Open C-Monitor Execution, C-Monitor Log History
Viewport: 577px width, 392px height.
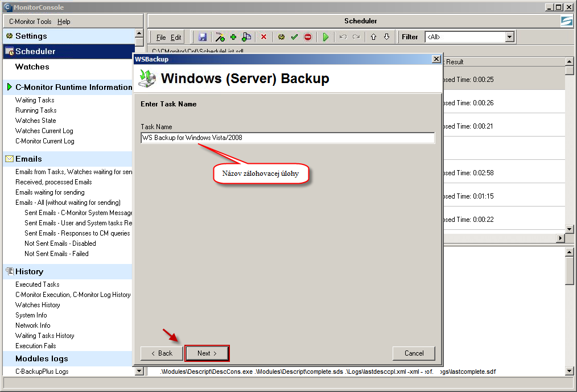[x=73, y=295]
